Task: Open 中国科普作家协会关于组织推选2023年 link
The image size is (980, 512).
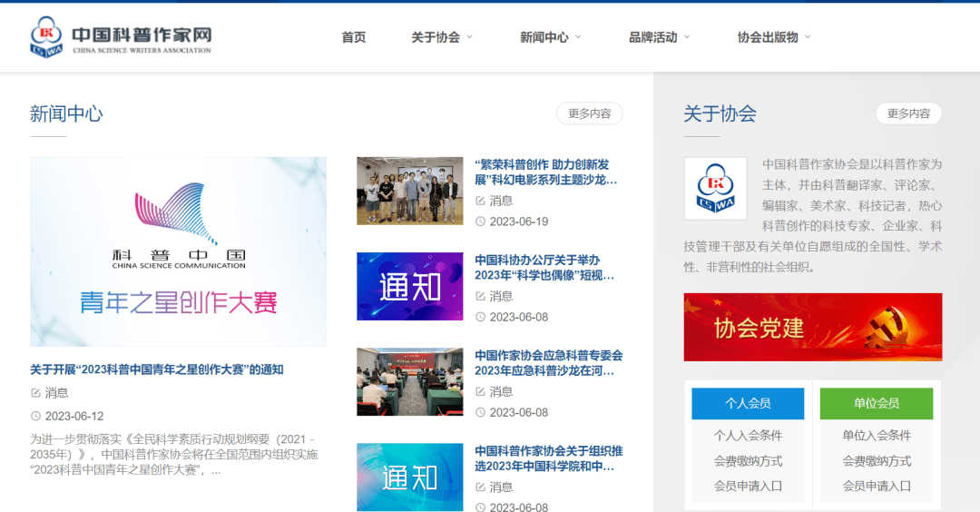Action: click(549, 458)
